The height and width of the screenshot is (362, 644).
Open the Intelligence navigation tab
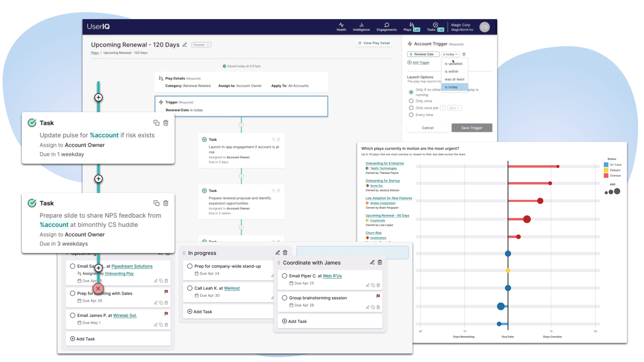tap(361, 27)
